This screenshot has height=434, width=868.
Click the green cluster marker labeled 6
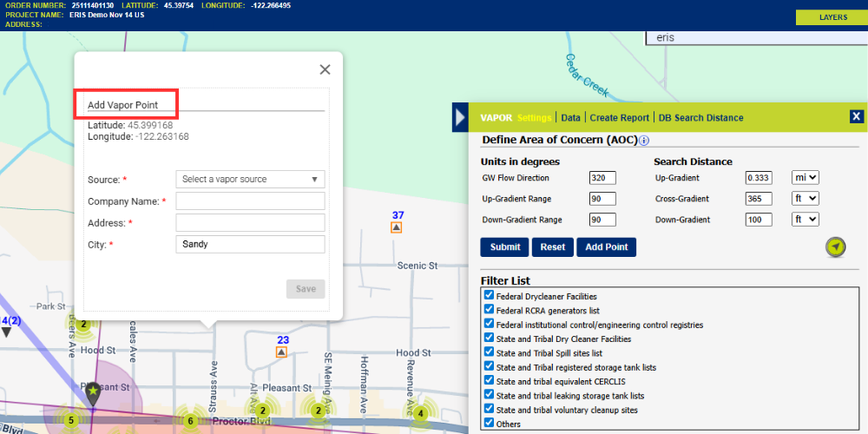coord(190,421)
